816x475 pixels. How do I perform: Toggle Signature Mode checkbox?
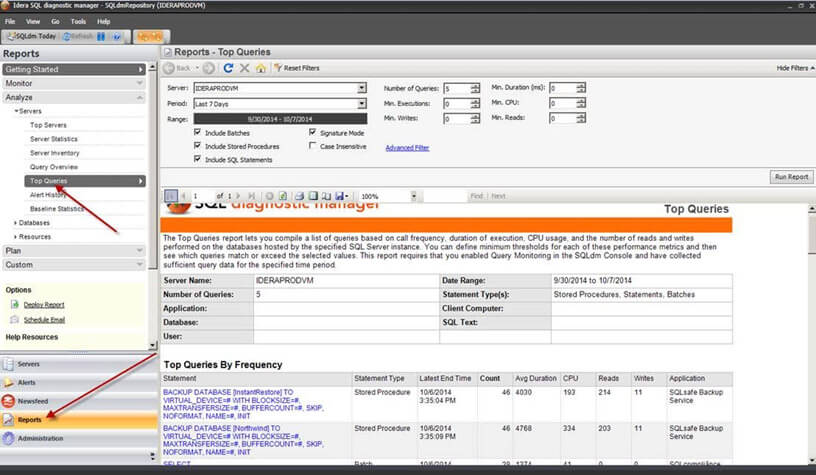coord(312,132)
